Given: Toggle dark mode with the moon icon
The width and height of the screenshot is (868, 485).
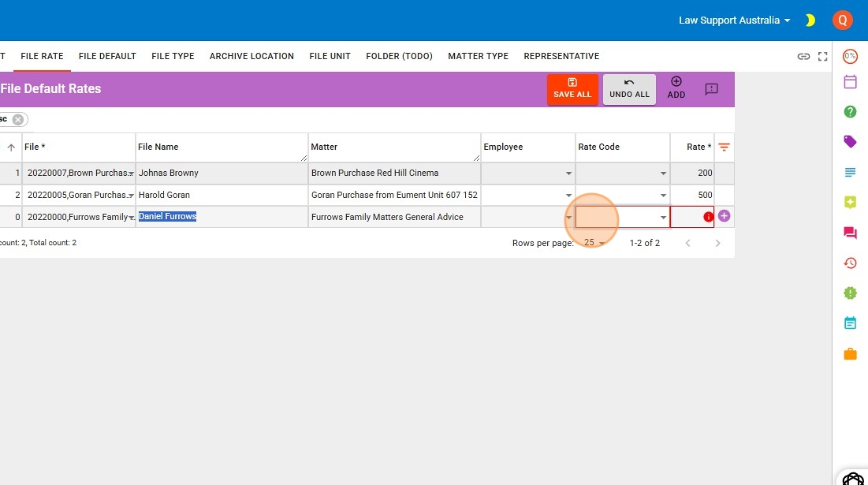Looking at the screenshot, I should coord(810,21).
